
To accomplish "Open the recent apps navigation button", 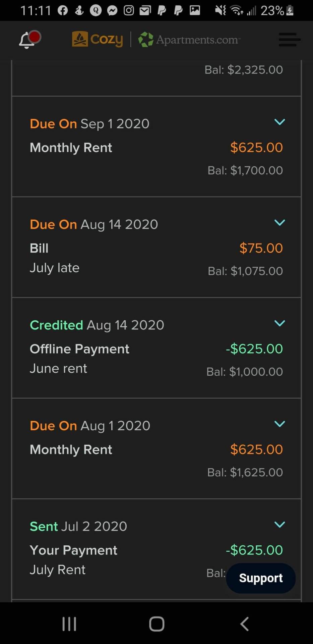I will [69, 624].
